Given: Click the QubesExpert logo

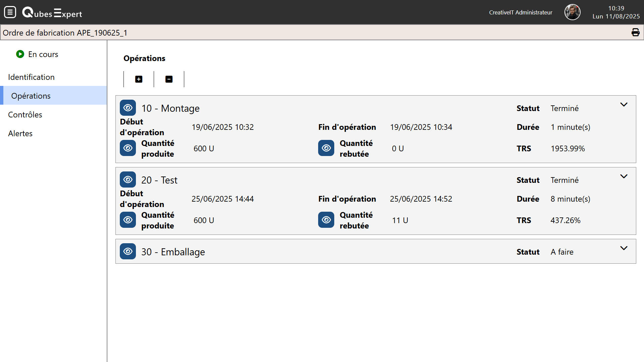Looking at the screenshot, I should (52, 13).
